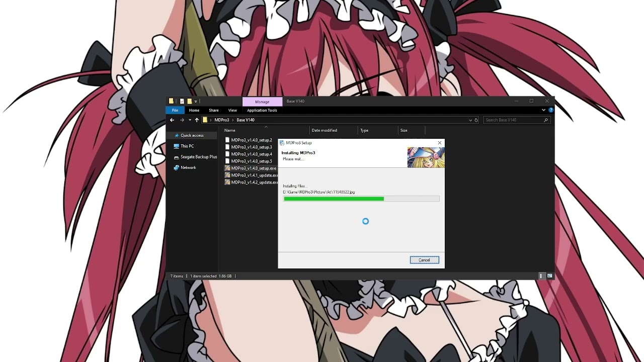Click Properties icon in quick access toolbar
This screenshot has height=362, width=644.
click(182, 101)
